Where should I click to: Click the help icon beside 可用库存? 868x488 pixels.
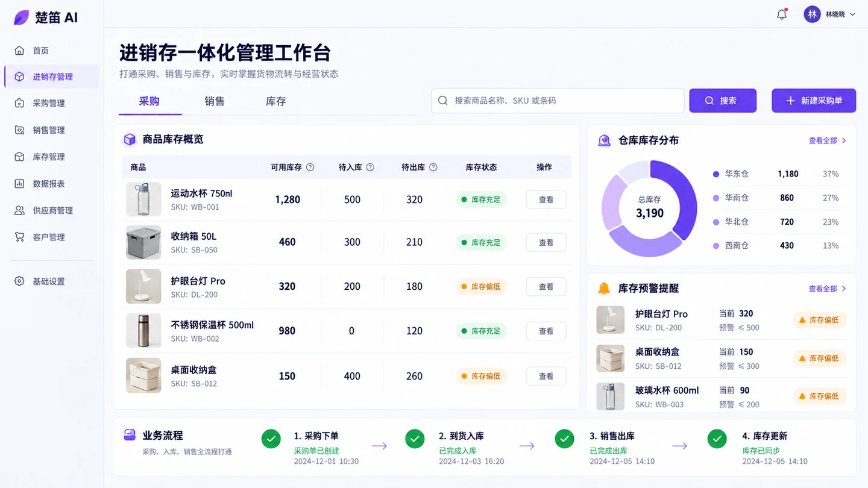(310, 167)
